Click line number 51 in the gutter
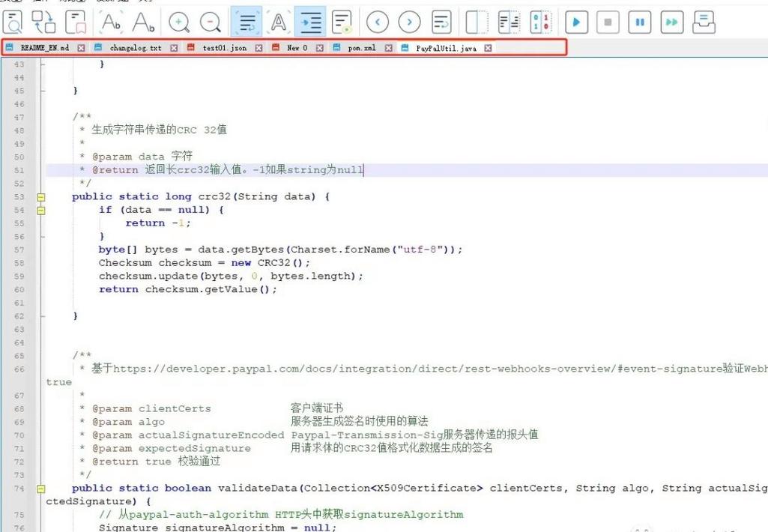The width and height of the screenshot is (768, 532). (19, 170)
